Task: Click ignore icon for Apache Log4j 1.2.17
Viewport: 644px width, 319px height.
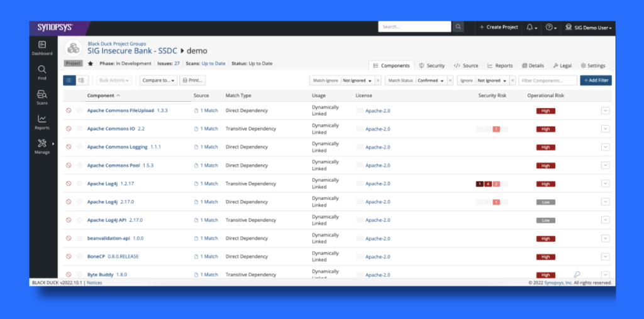Action: (69, 184)
